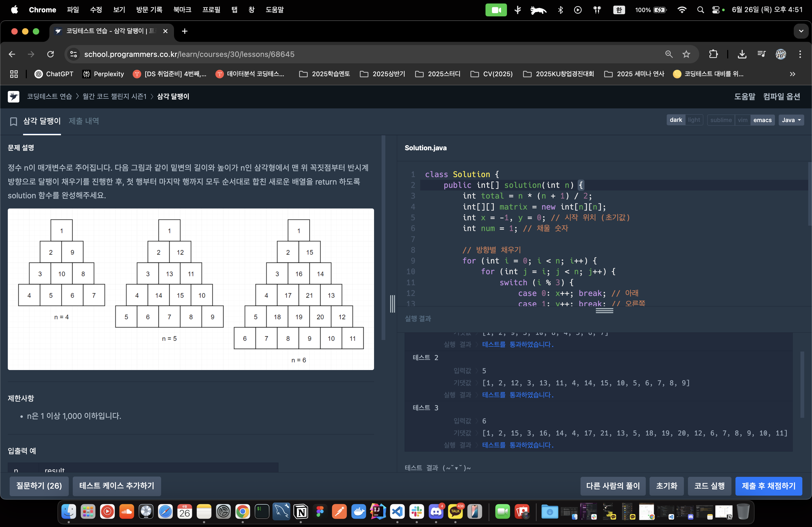Open Docker from the dock

[358, 511]
